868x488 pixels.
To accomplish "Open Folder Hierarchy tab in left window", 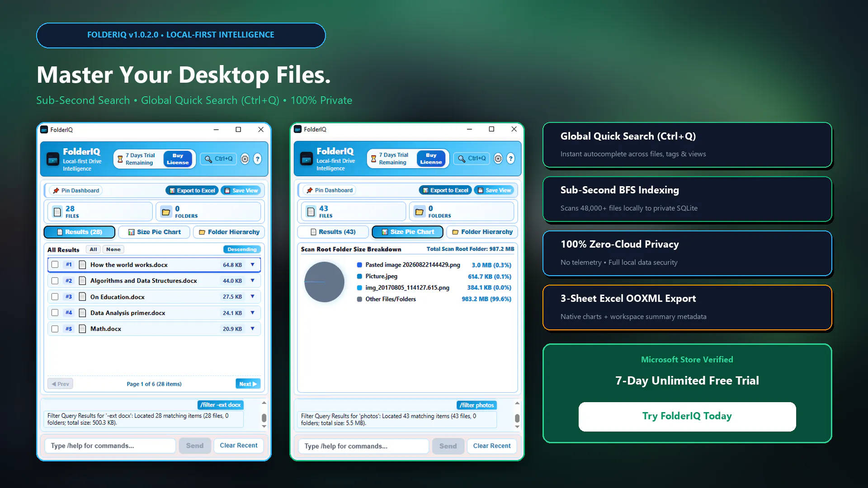I will (229, 232).
